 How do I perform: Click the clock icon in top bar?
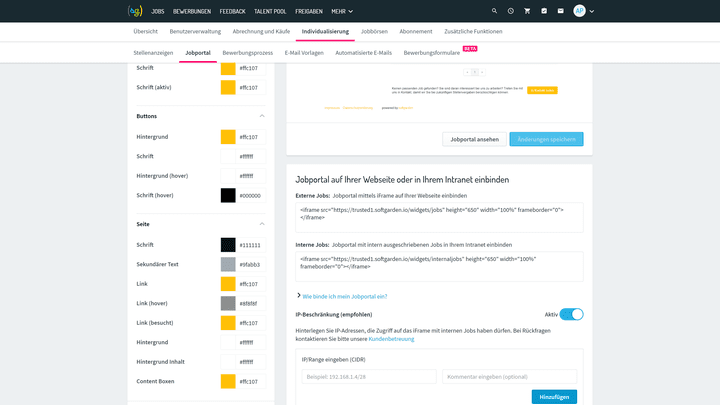click(x=511, y=11)
